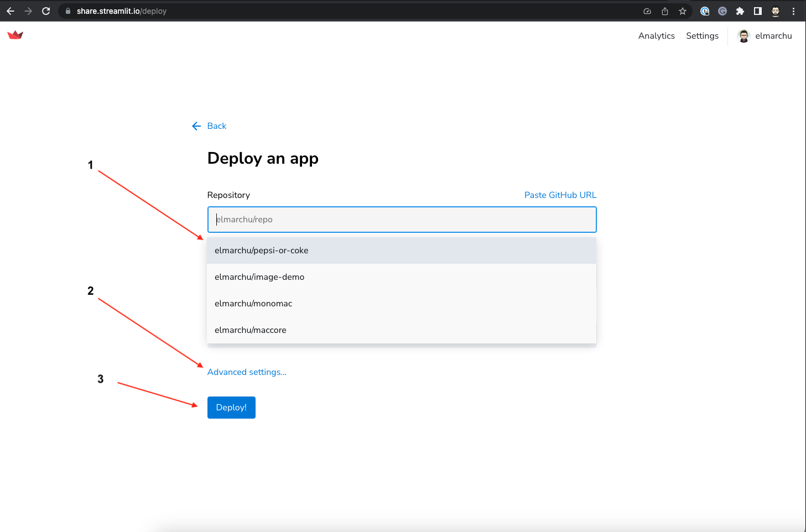Open the browser share icon
806x532 pixels.
coord(664,11)
